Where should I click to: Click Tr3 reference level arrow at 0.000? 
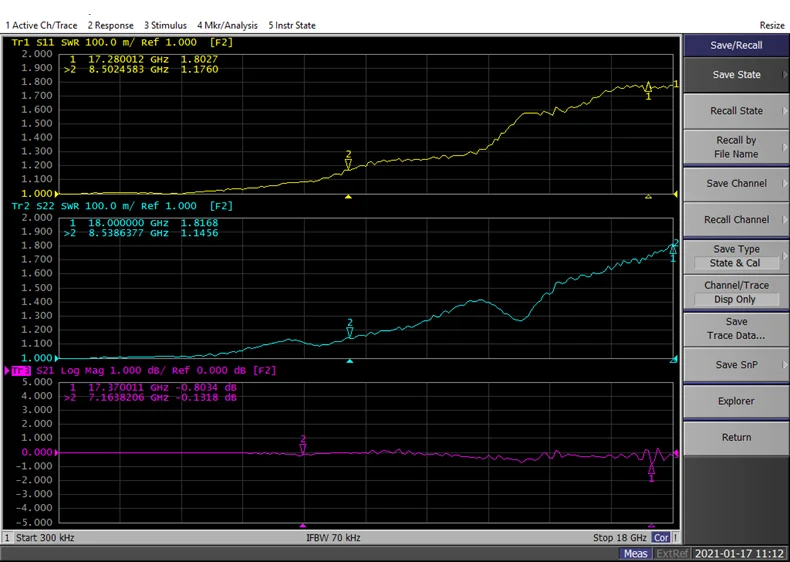tap(56, 453)
